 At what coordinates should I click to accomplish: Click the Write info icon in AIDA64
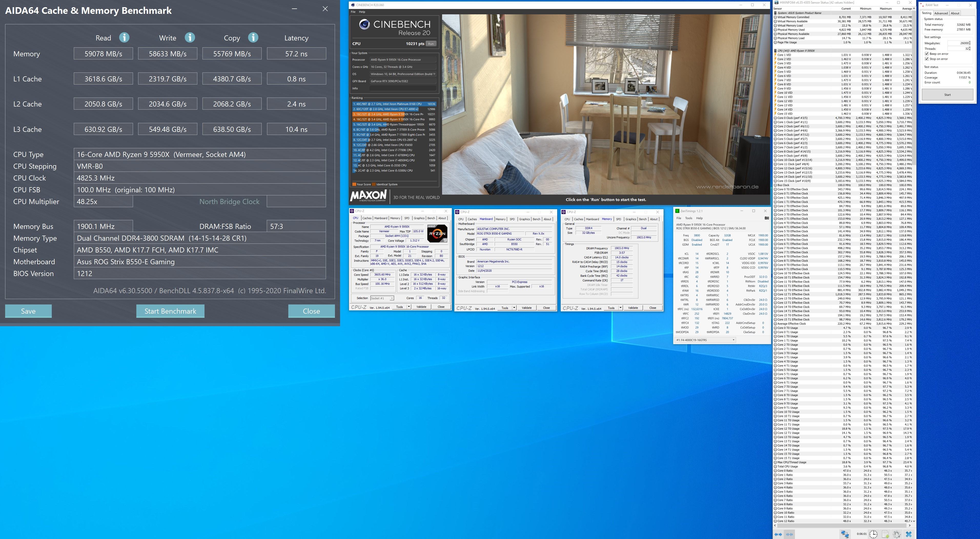point(190,38)
